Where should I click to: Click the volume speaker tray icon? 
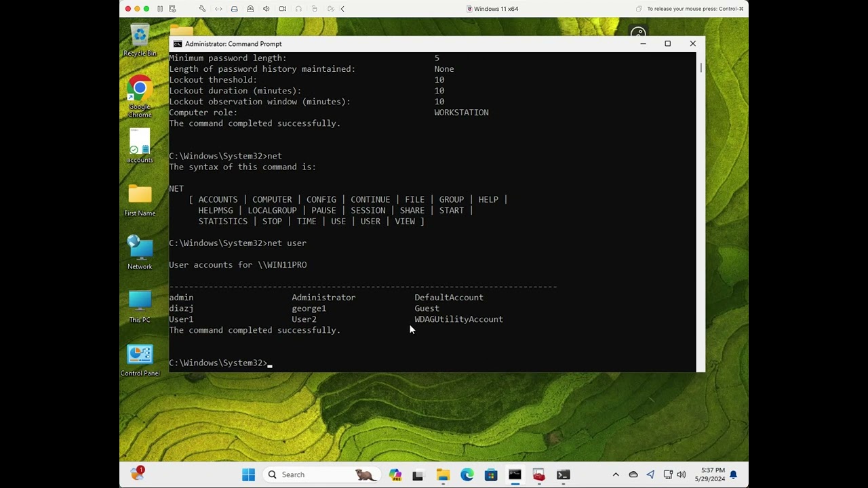coord(682,474)
